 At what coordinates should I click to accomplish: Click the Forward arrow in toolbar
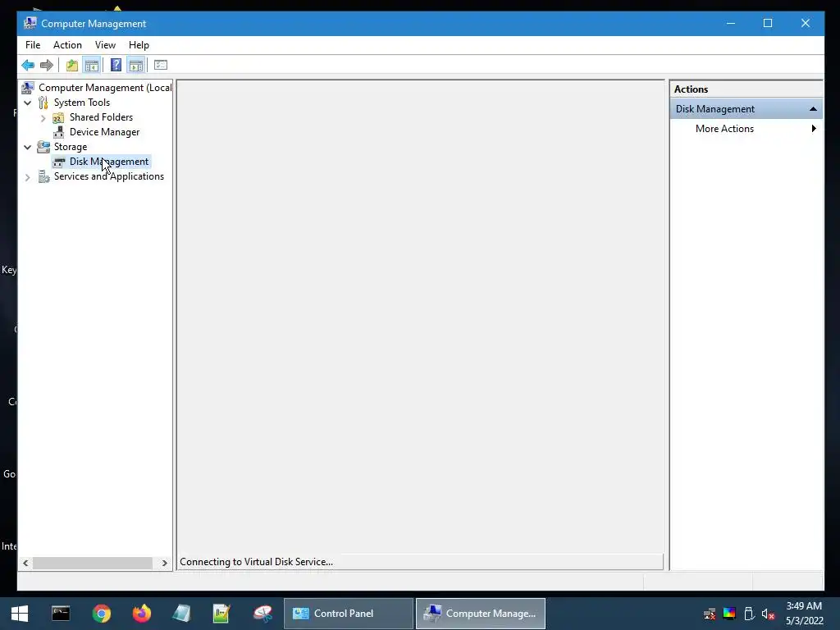pos(47,66)
